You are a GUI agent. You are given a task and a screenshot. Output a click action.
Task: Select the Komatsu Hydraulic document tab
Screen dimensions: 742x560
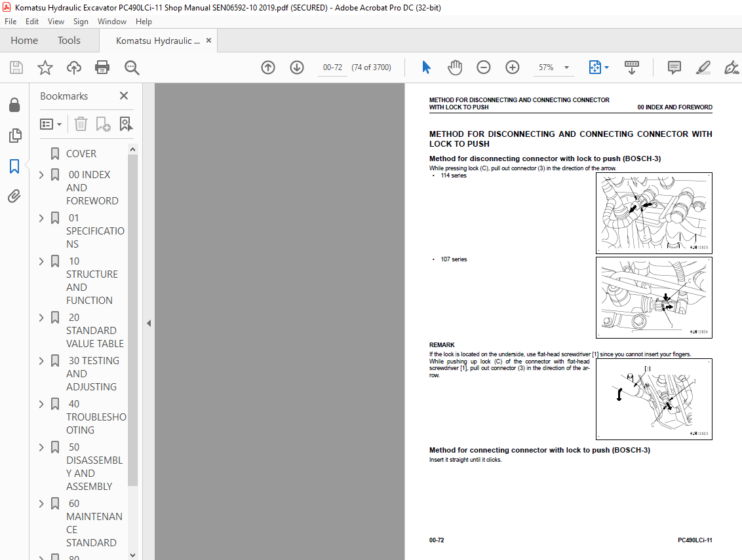157,41
